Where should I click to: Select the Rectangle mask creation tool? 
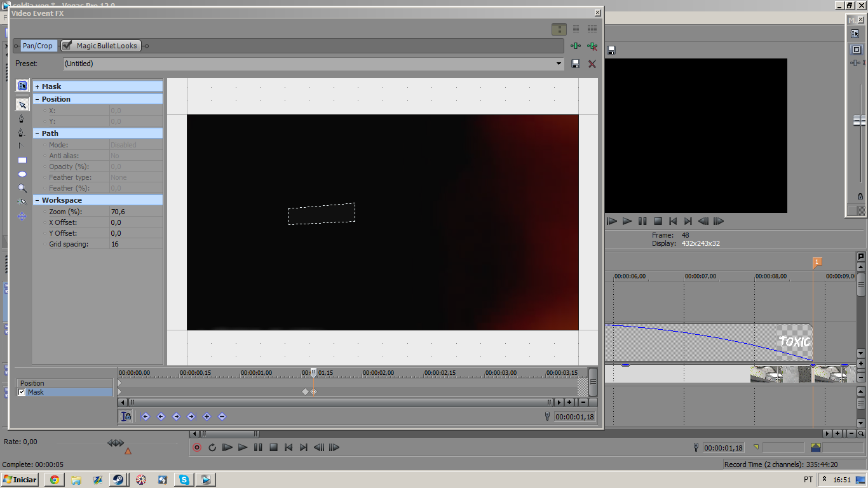coord(22,160)
